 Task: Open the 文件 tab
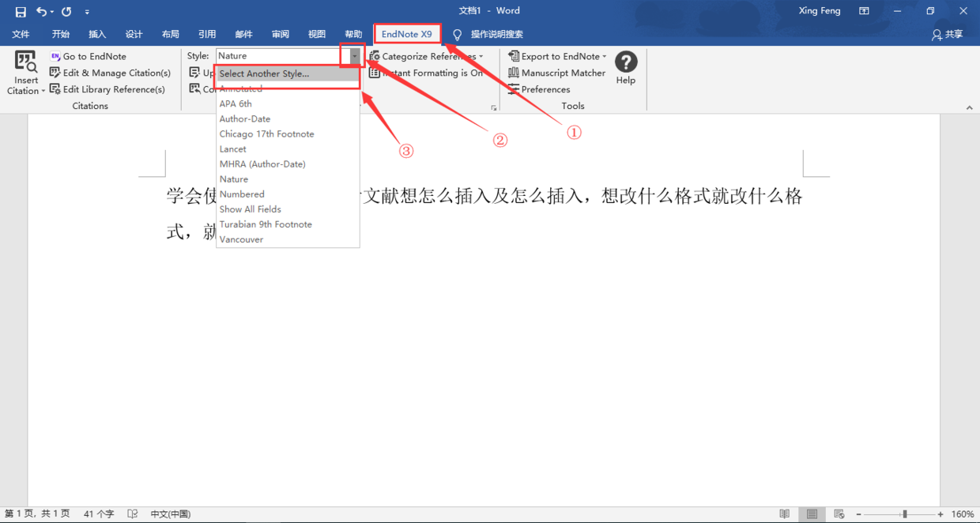(x=21, y=34)
